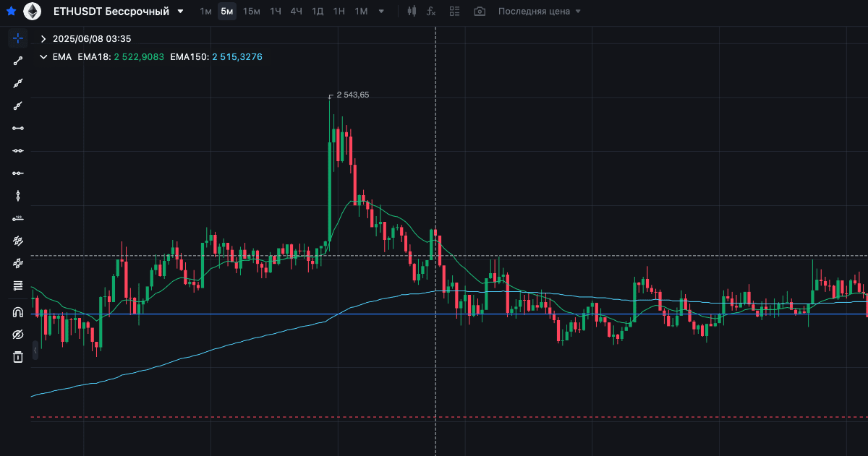Toggle the favorite star for ETHUSDT

[11, 12]
